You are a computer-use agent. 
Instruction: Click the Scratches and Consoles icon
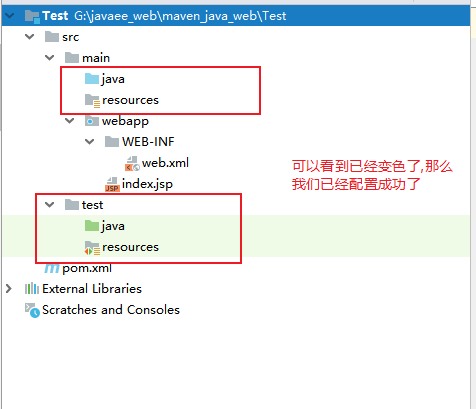point(32,310)
